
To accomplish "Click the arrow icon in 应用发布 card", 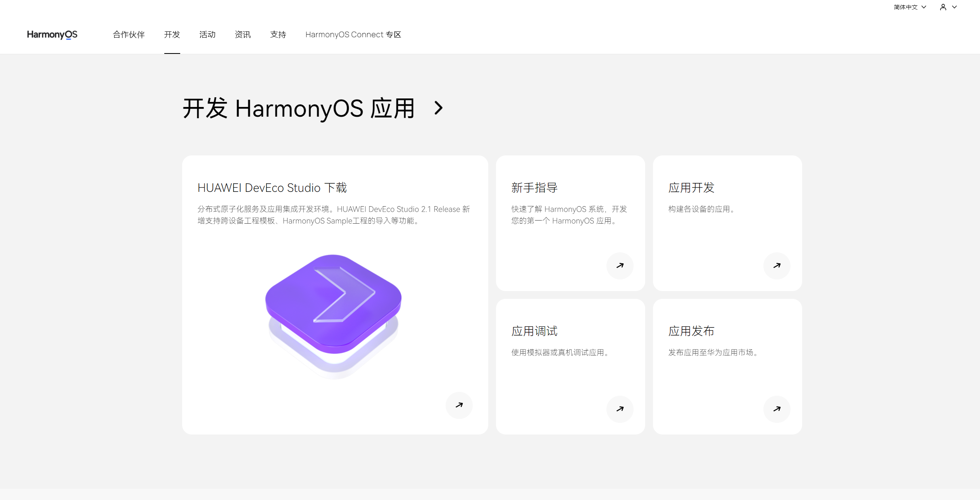I will point(777,409).
